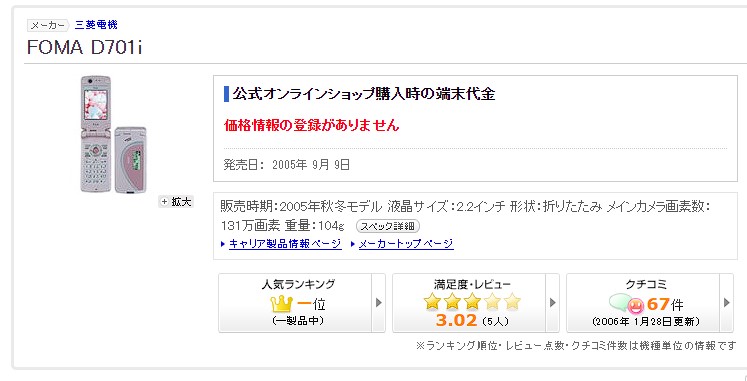Click the first gold rating star
747x381 pixels.
point(432,301)
